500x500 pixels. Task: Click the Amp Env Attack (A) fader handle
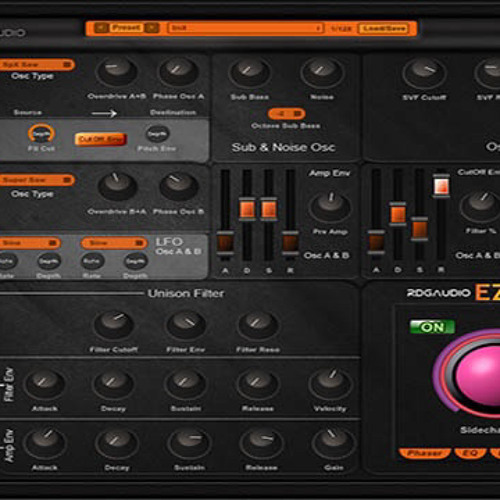point(225,243)
